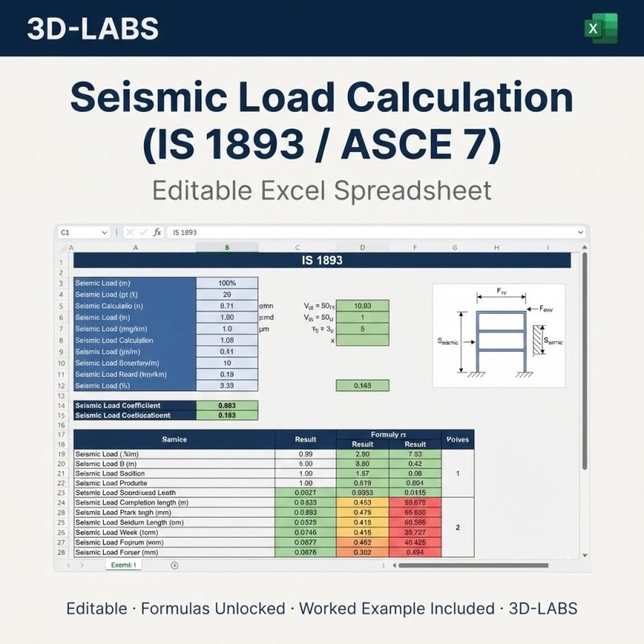
Task: Click the Voives table header
Action: [x=457, y=440]
